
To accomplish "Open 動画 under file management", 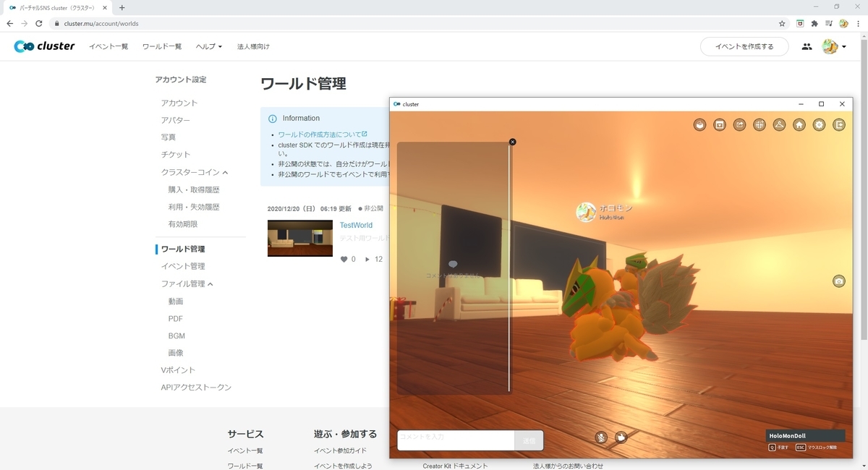I will (176, 301).
